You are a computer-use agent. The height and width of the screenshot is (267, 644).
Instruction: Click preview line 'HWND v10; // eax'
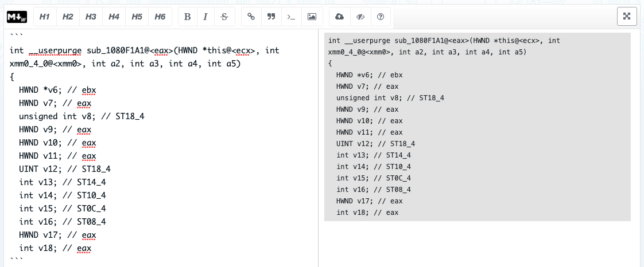369,121
